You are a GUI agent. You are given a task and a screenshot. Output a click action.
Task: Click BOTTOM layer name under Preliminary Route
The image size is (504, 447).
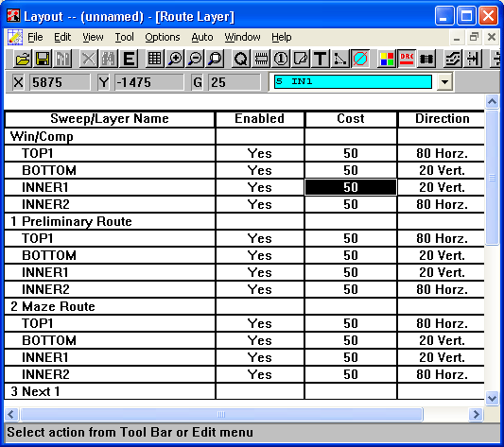tap(49, 255)
